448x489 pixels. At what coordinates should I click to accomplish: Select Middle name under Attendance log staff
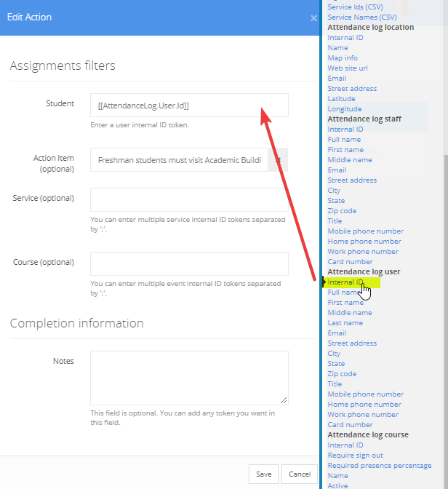pos(350,159)
